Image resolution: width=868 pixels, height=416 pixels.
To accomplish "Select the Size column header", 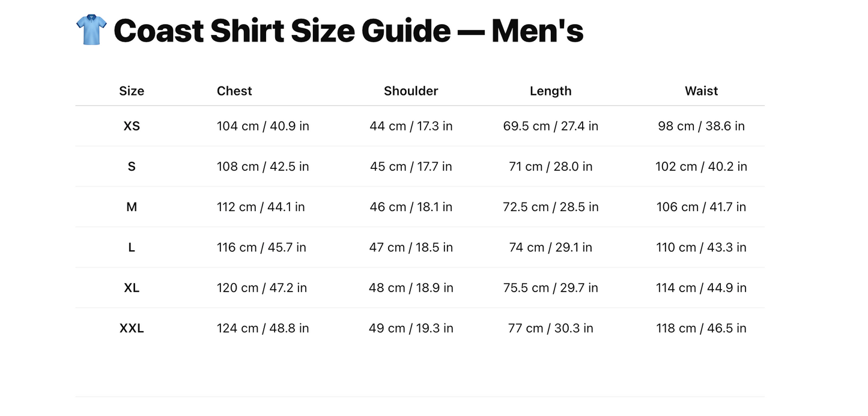I will (x=132, y=91).
